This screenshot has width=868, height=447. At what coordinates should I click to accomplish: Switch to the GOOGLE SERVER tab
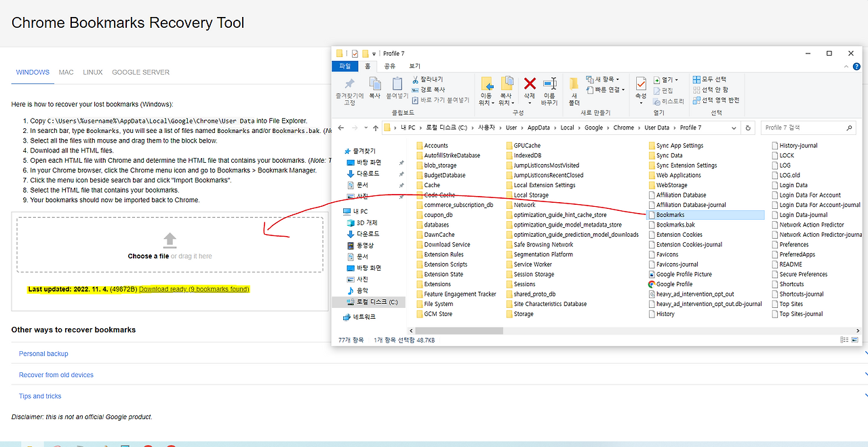(140, 72)
